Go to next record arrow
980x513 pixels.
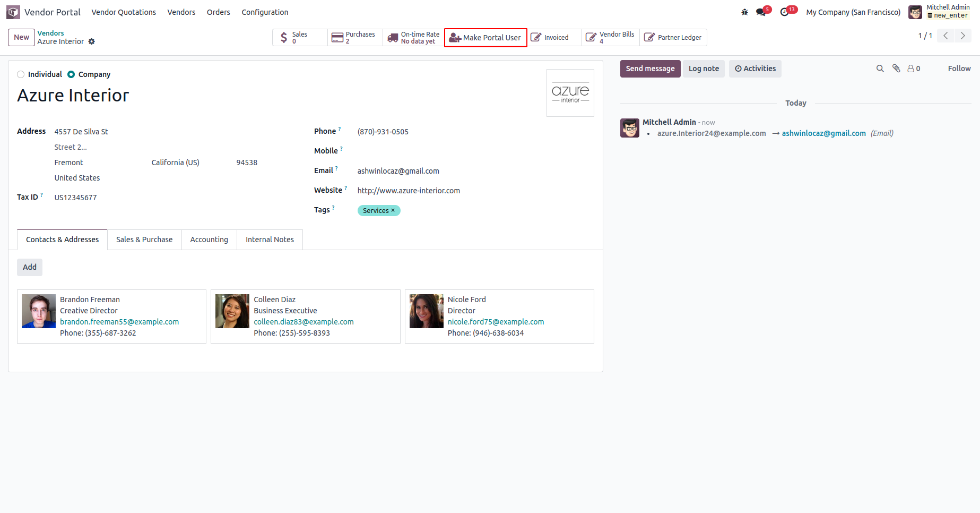click(x=963, y=36)
